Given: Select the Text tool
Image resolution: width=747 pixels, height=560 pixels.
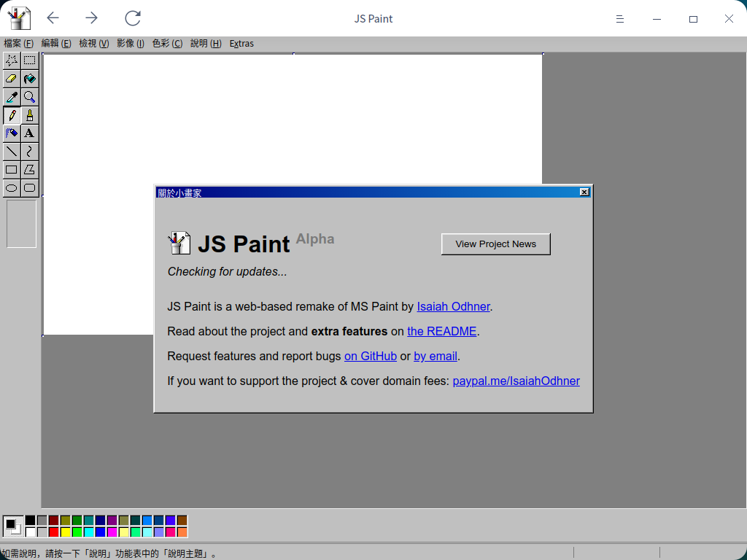Looking at the screenshot, I should [29, 133].
